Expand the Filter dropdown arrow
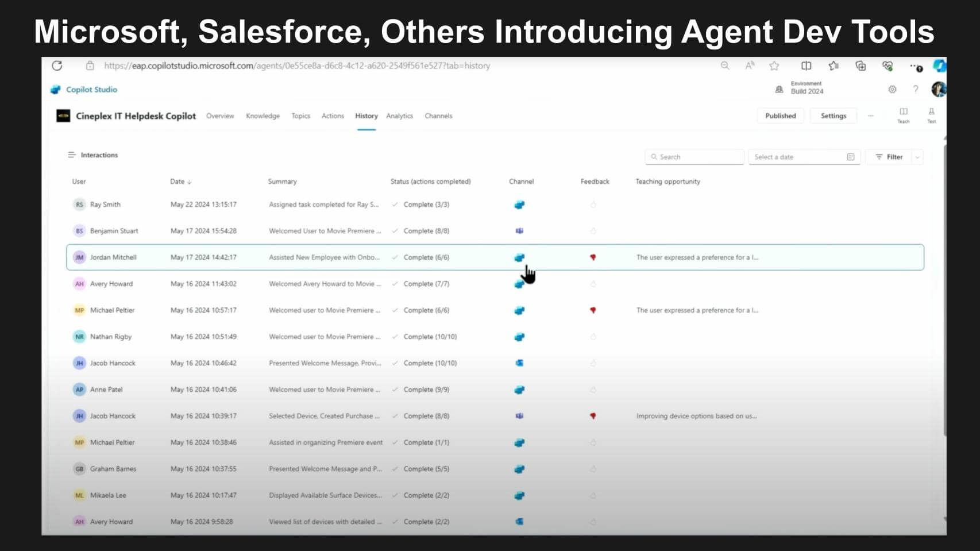The width and height of the screenshot is (980, 551). pos(917,157)
